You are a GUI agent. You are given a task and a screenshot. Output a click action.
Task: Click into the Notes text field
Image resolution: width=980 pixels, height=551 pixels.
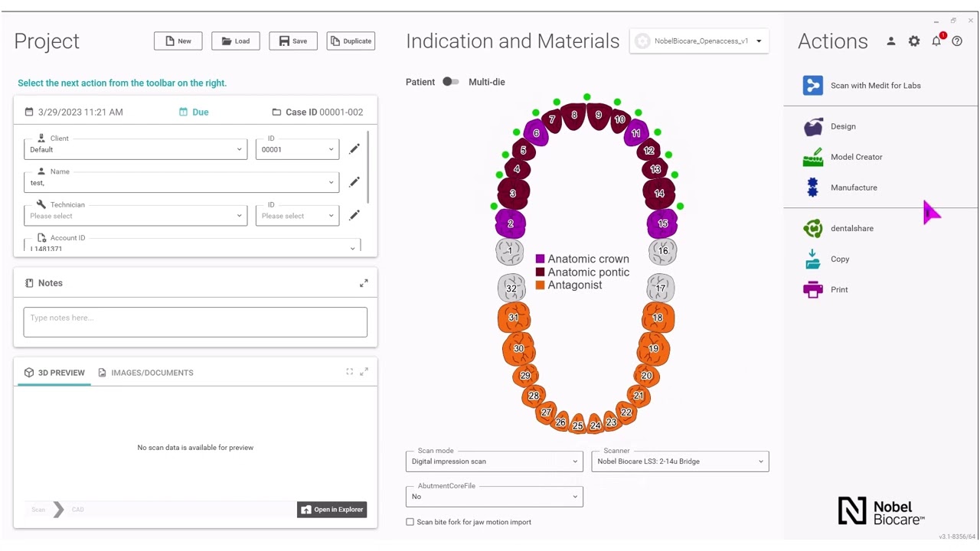point(195,322)
